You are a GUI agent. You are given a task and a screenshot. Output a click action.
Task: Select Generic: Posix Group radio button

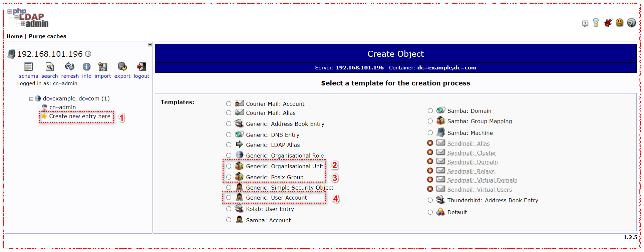(x=229, y=177)
